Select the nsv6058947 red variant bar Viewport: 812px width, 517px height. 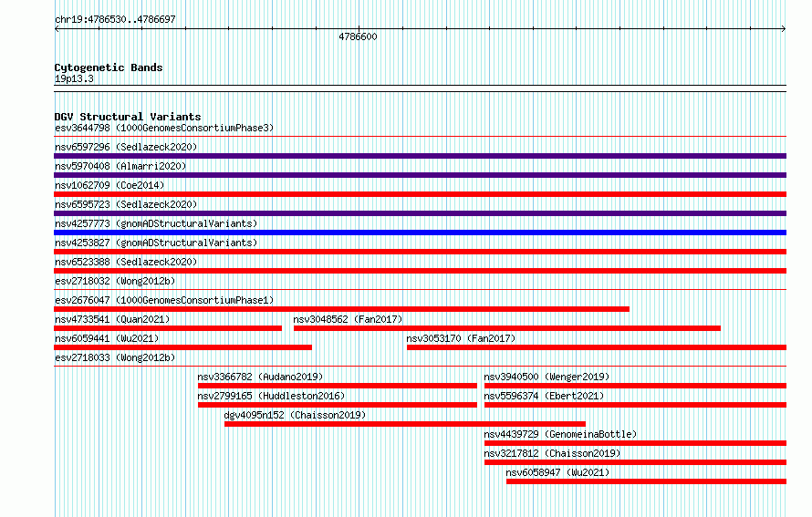click(646, 481)
